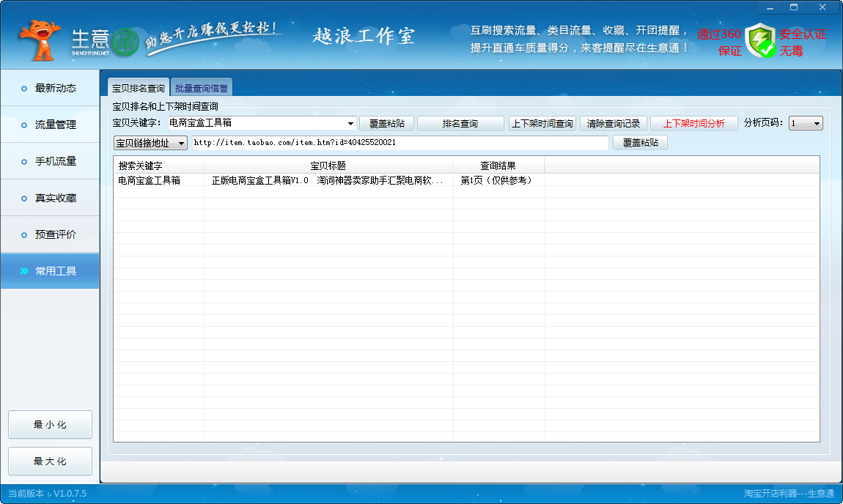The height and width of the screenshot is (504, 843).
Task: Click the red 上下架时间分析 button
Action: pyautogui.click(x=693, y=124)
